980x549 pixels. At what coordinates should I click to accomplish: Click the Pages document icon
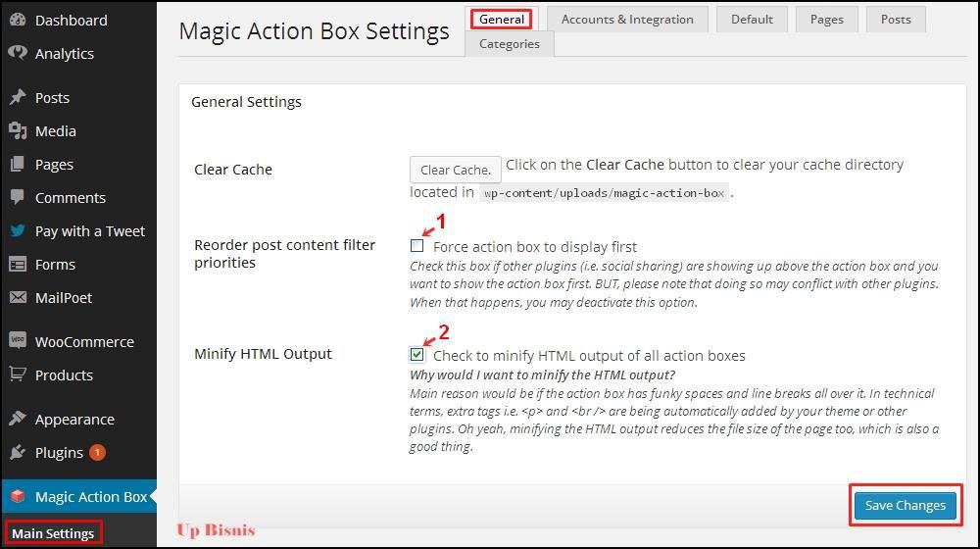click(18, 164)
